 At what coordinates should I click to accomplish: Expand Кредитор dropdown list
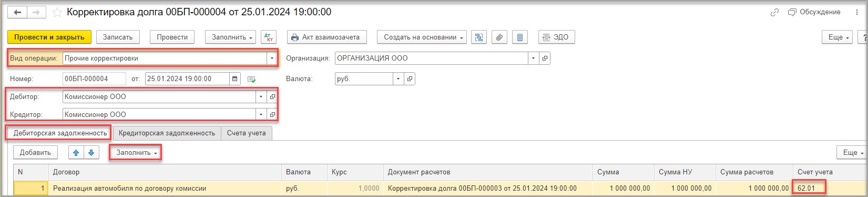[x=261, y=114]
